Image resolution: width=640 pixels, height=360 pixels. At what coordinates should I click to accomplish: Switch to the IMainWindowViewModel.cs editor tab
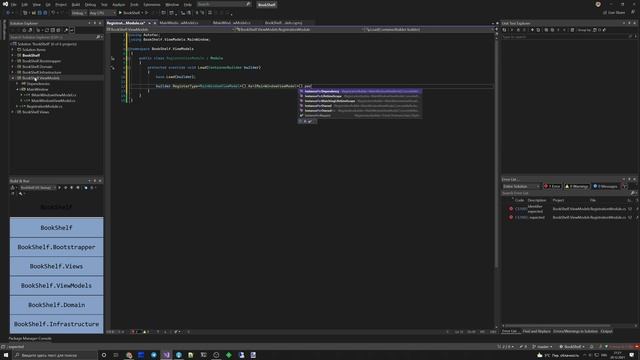[231, 23]
